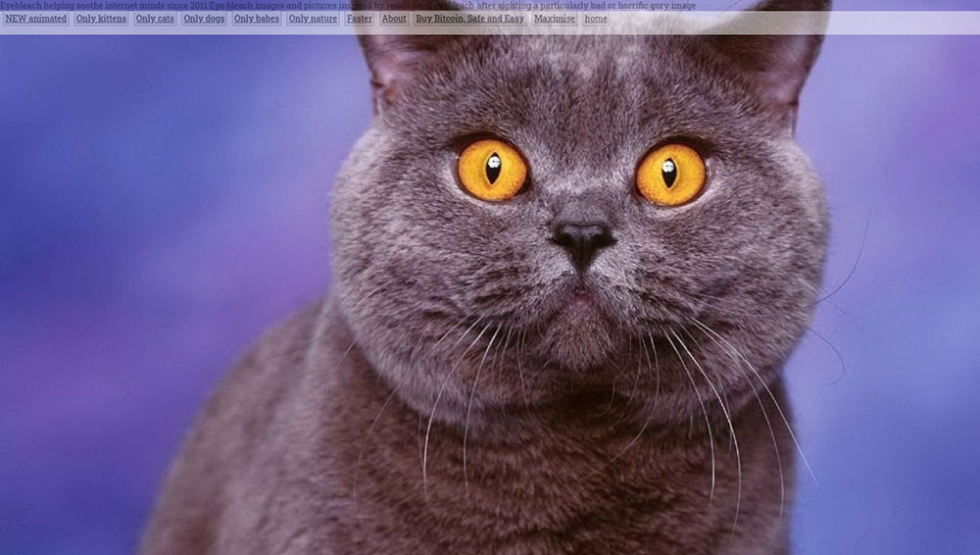Image resolution: width=980 pixels, height=555 pixels.
Task: Show only cats images
Action: click(155, 19)
